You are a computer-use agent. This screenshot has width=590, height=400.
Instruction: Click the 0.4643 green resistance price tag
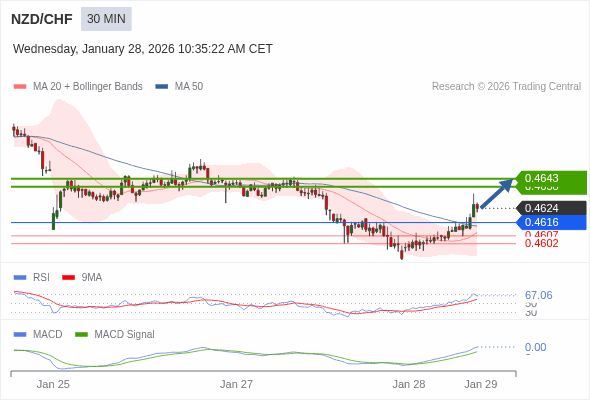[x=551, y=178]
